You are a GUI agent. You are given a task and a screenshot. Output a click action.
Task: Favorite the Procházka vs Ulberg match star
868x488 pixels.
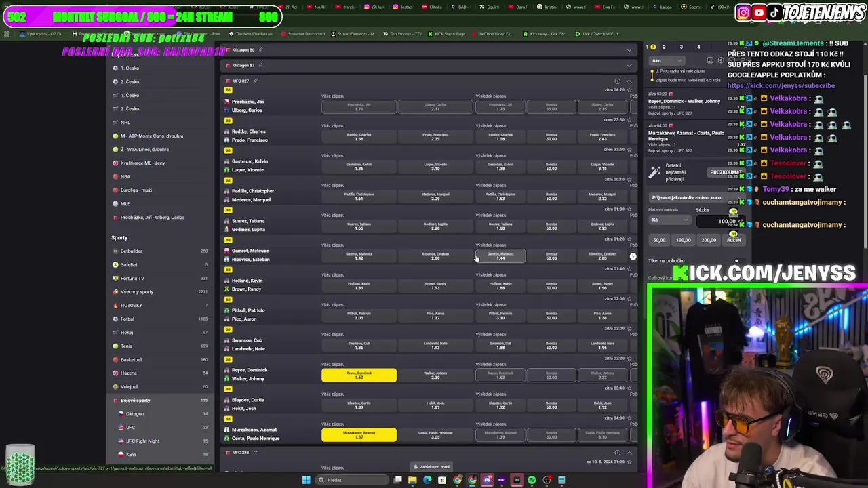coord(629,89)
